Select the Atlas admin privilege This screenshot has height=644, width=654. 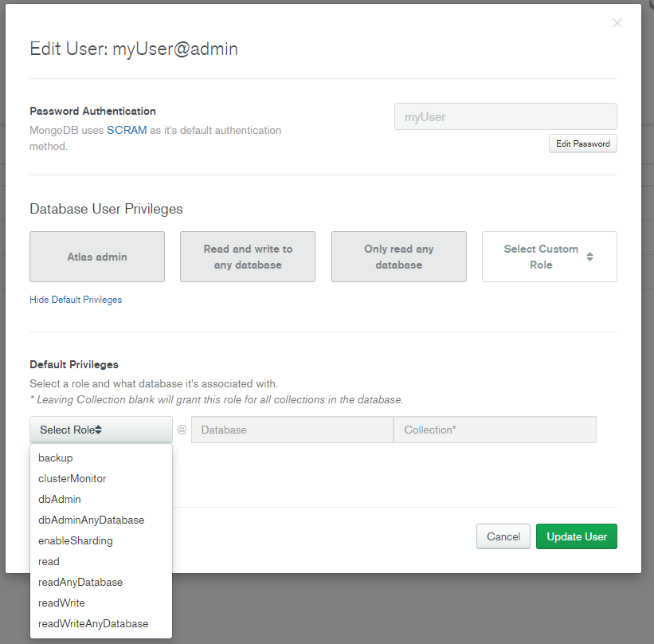tap(97, 257)
